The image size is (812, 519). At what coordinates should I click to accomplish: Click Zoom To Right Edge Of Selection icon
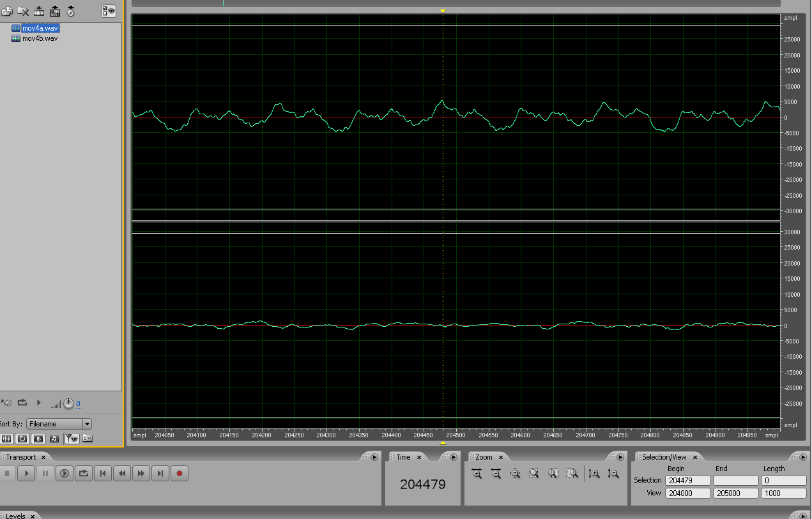point(572,474)
